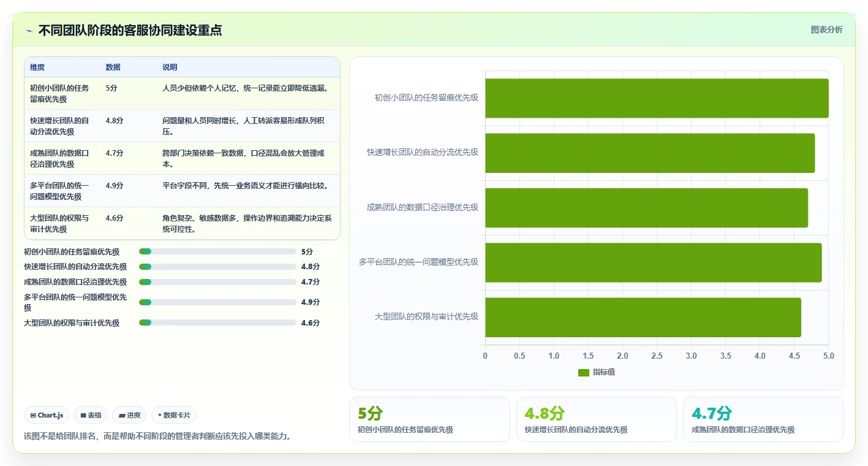Select the 数据卡片 tag chip
868x466 pixels.
coord(174,415)
